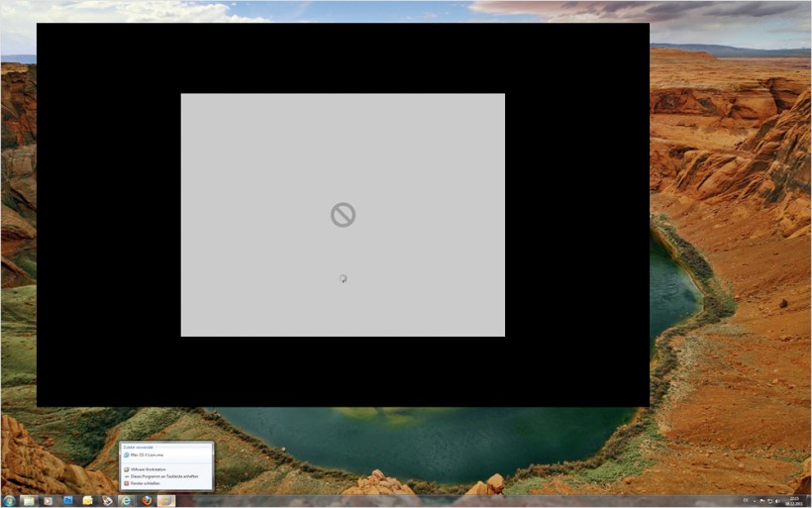Choose 'Fenster schließen' in the jump list
Viewport: 812px width, 508px height.
pos(145,483)
